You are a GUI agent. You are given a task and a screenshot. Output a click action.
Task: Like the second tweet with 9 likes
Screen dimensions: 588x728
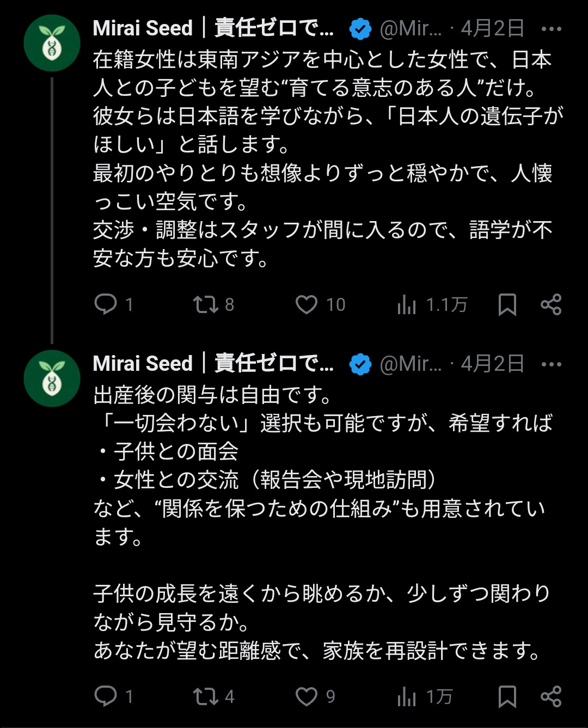(307, 696)
